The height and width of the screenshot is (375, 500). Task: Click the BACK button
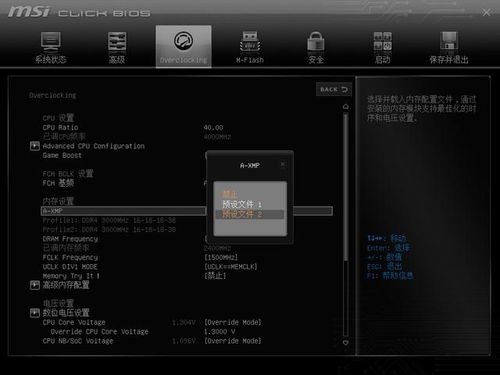pos(333,89)
